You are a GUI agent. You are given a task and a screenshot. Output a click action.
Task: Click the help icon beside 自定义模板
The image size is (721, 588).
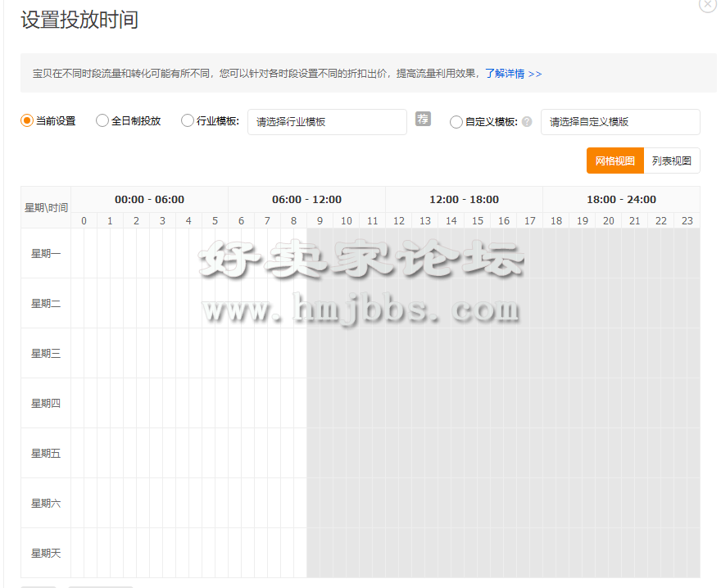pyautogui.click(x=527, y=122)
